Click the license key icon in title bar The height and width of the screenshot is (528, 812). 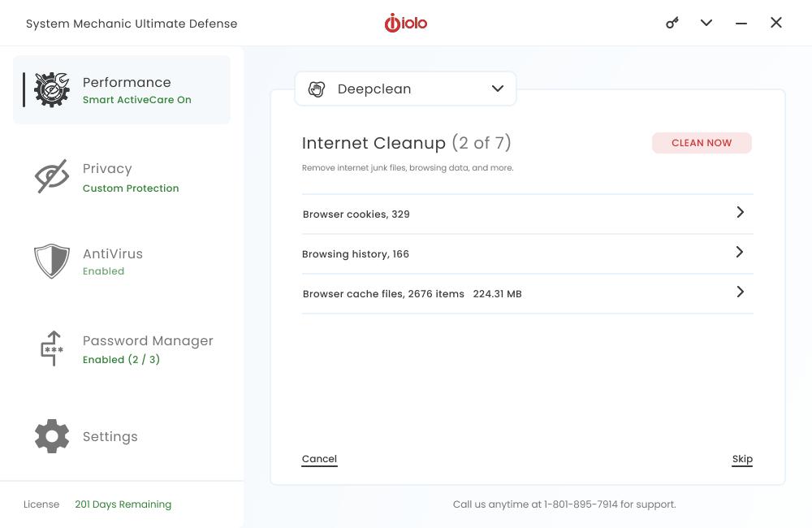click(x=672, y=23)
